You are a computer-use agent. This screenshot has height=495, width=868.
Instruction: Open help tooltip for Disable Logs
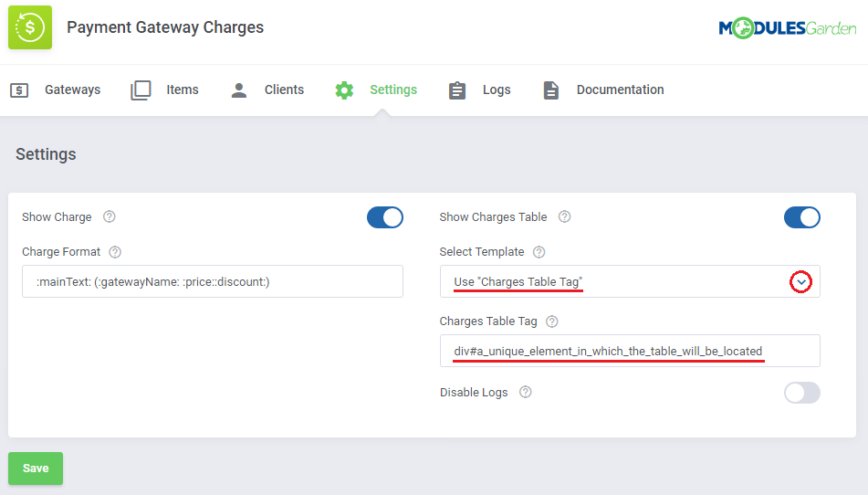point(526,392)
